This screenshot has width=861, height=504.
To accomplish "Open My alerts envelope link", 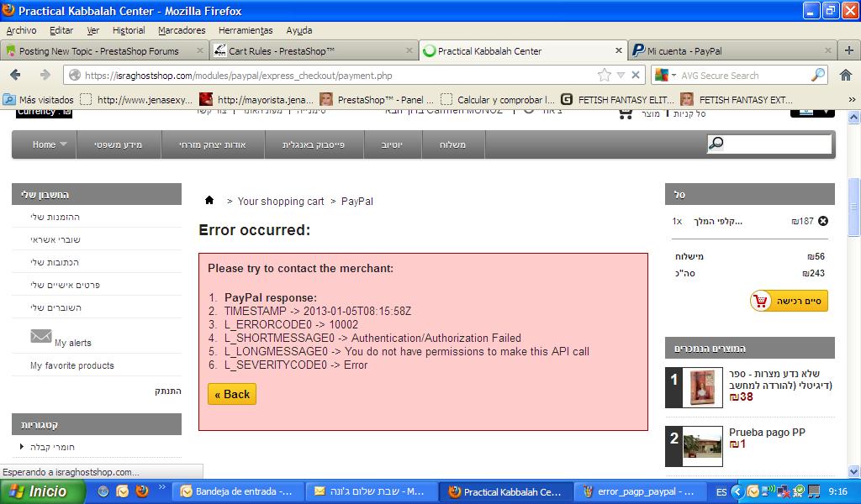I will (x=61, y=339).
